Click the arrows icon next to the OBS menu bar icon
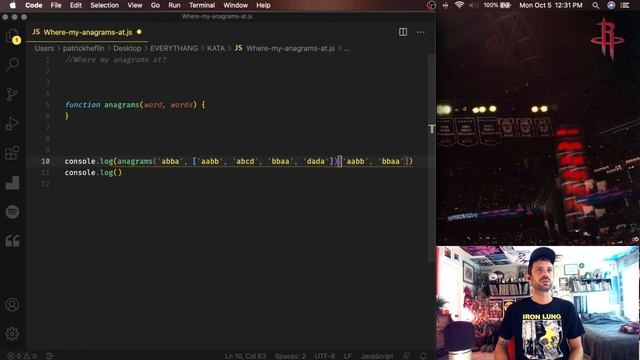 (x=445, y=5)
